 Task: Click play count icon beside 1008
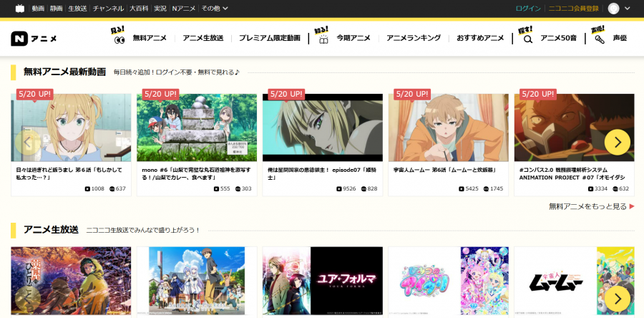(x=87, y=189)
